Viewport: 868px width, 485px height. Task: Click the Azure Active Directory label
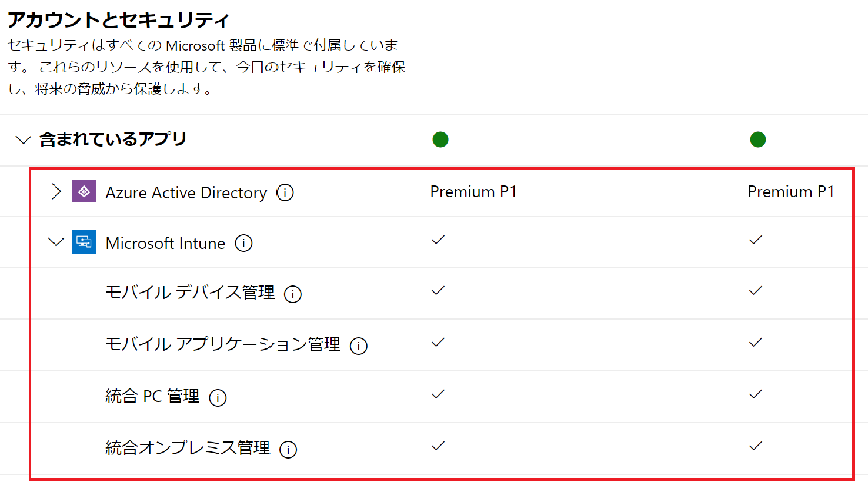tap(186, 192)
